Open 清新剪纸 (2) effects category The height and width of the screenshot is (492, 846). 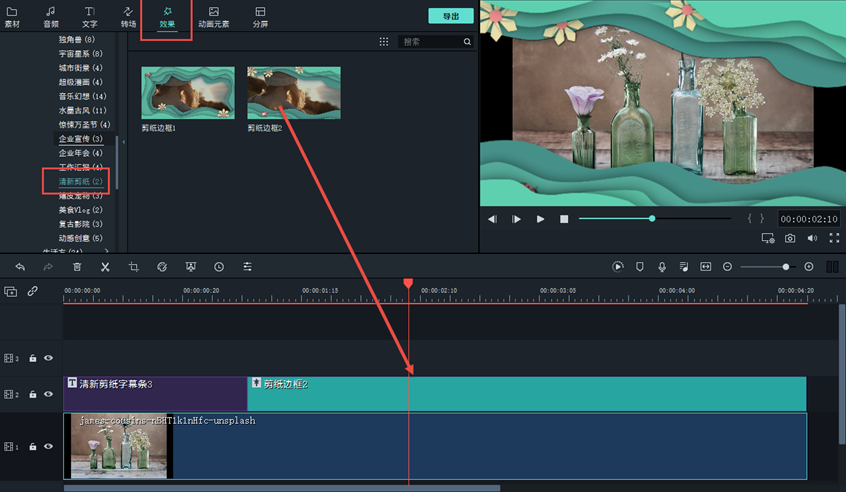coord(80,182)
